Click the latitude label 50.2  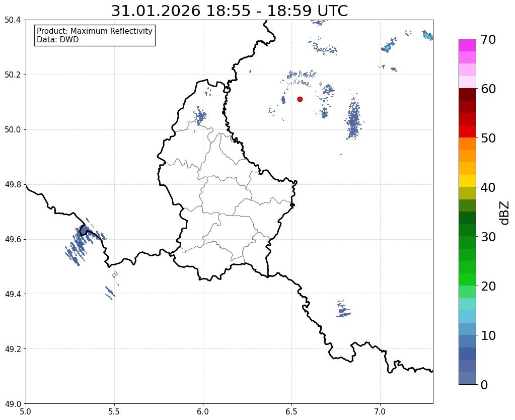[13, 75]
